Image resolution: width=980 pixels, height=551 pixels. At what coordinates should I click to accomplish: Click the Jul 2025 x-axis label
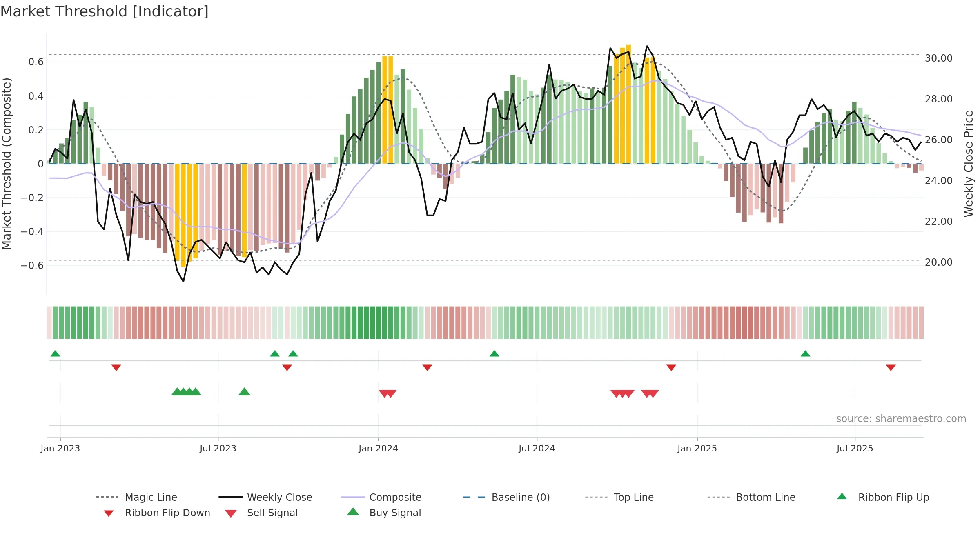click(855, 448)
